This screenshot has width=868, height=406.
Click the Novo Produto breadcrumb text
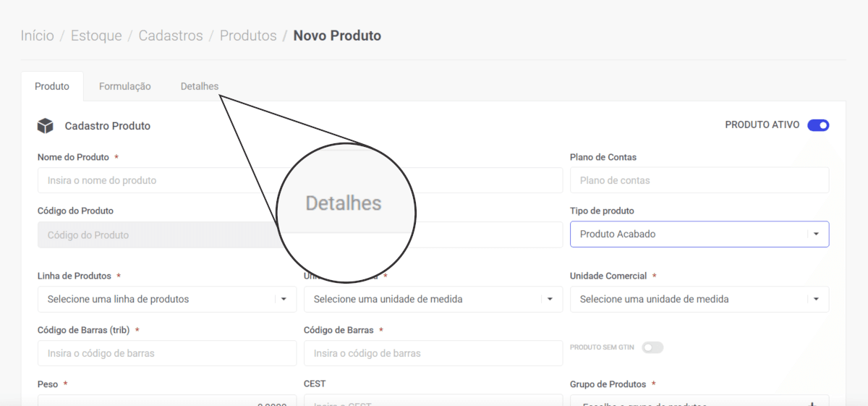click(337, 35)
